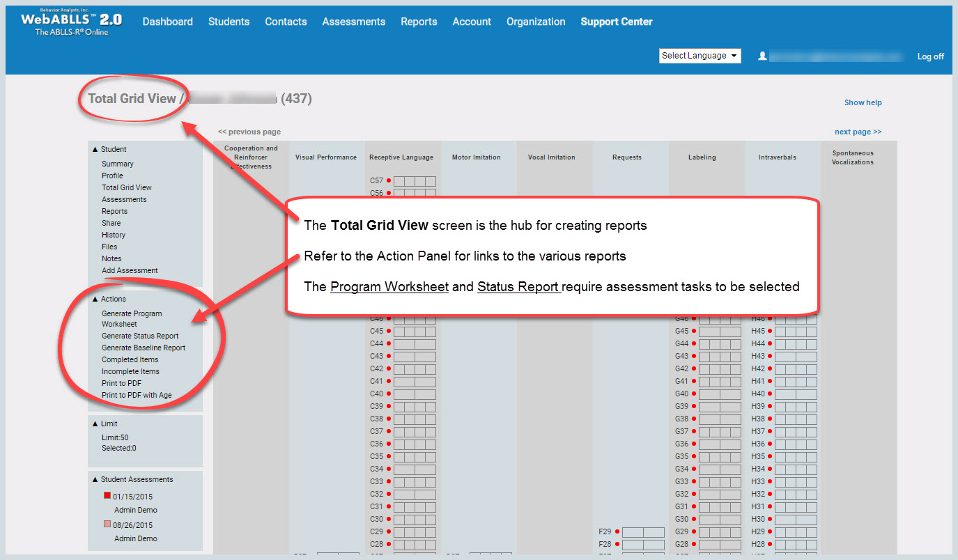Click the user profile icon in header
Screen dimensions: 958x560
(x=762, y=56)
